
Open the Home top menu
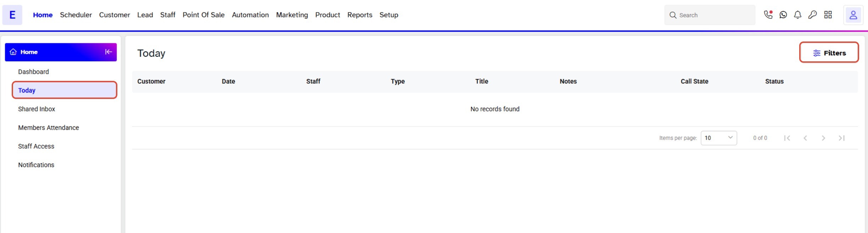pos(43,15)
